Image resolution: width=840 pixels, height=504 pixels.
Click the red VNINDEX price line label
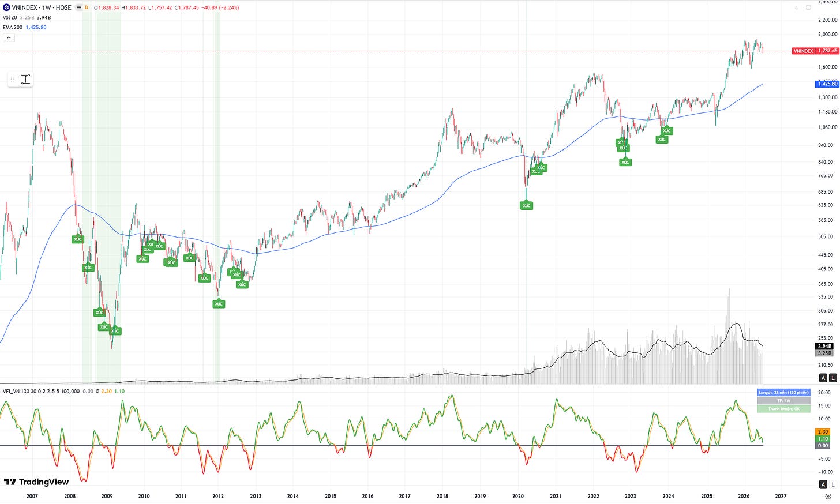[803, 51]
